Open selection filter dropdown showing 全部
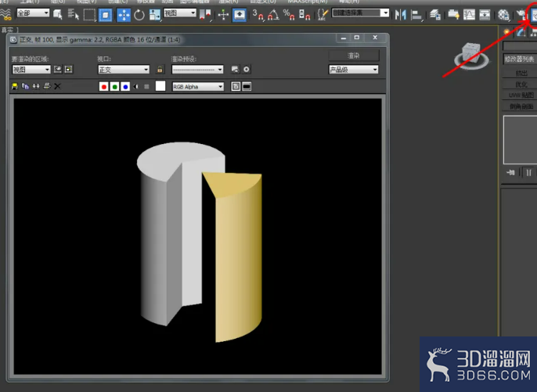This screenshot has height=392, width=537. pyautogui.click(x=33, y=13)
